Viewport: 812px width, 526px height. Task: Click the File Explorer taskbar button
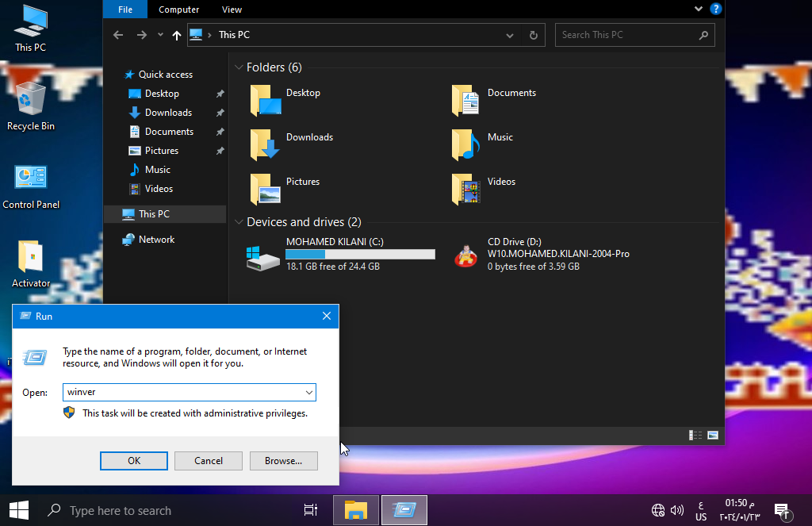coord(356,510)
